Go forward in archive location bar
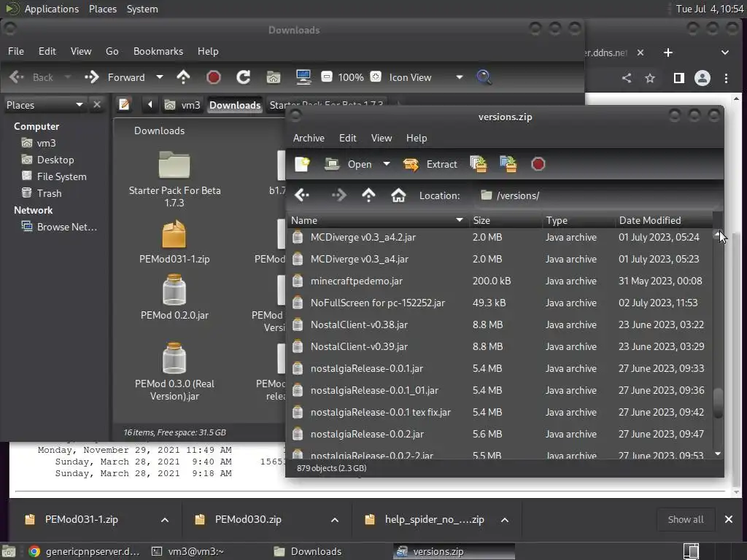Viewport: 747px width, 560px height. pos(338,195)
